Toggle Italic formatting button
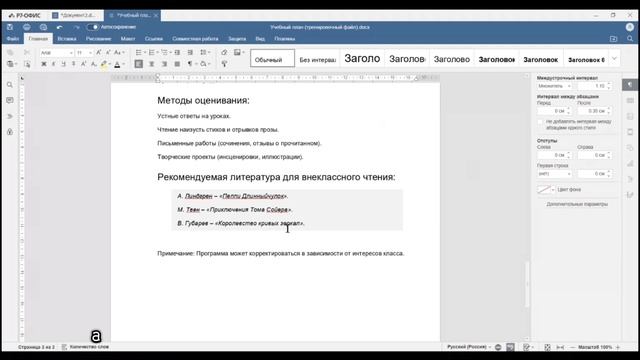Image resolution: width=640 pixels, height=360 pixels. coord(53,64)
